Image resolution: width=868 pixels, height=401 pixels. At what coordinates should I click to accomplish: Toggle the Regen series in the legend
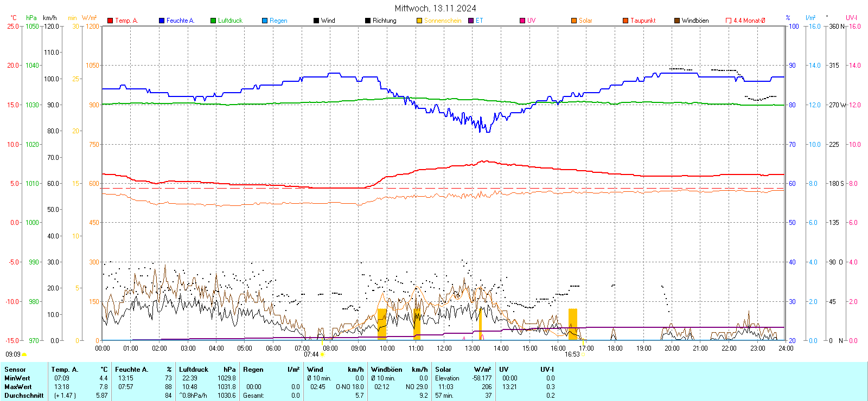tap(278, 21)
